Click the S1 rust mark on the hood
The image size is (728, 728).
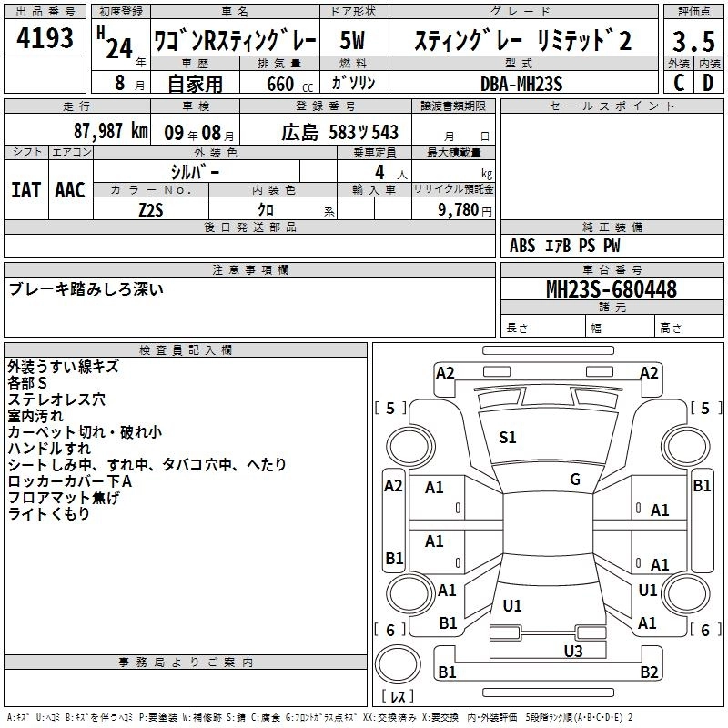507,438
